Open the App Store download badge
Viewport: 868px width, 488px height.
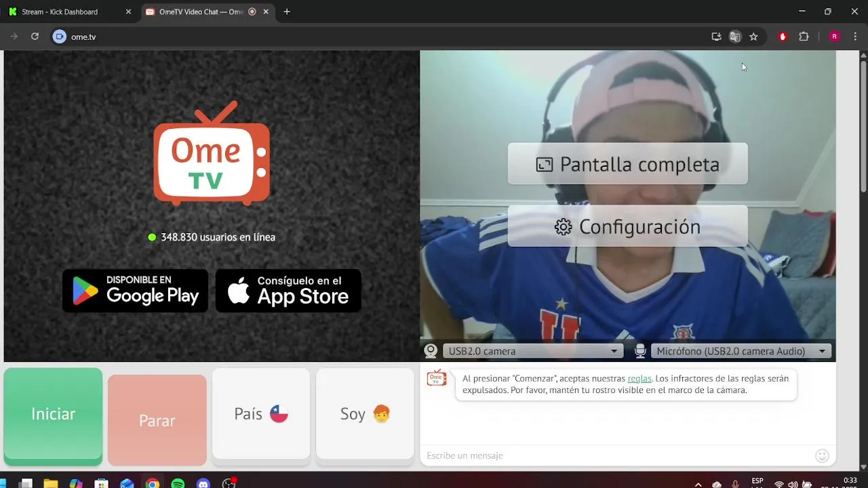pyautogui.click(x=288, y=291)
